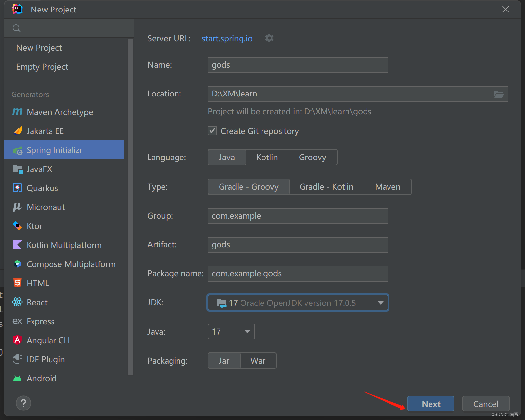
Task: Choose Kotlin Multiplatform generator
Action: (64, 245)
